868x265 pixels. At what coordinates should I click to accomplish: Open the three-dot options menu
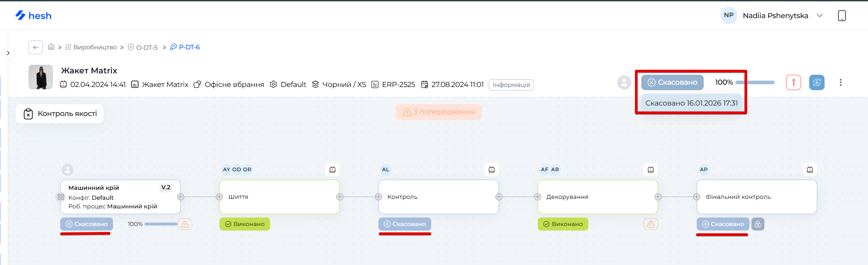(840, 82)
